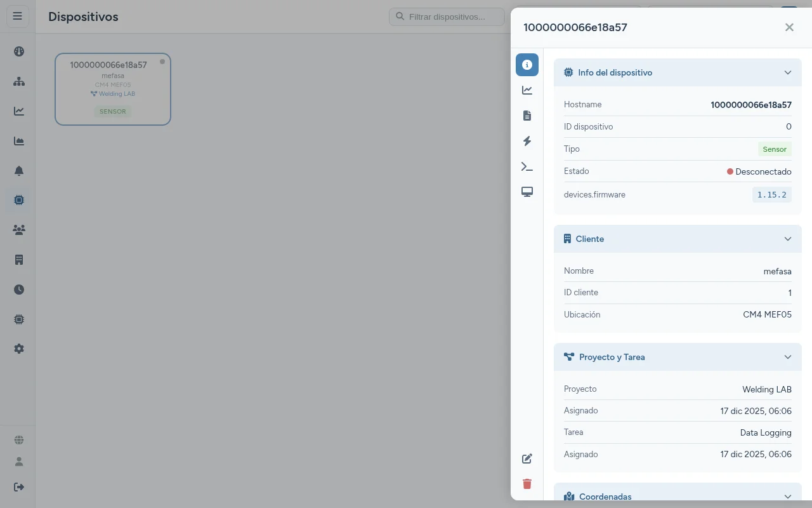The height and width of the screenshot is (508, 812).
Task: Collapse the Cliente section
Action: click(x=787, y=239)
